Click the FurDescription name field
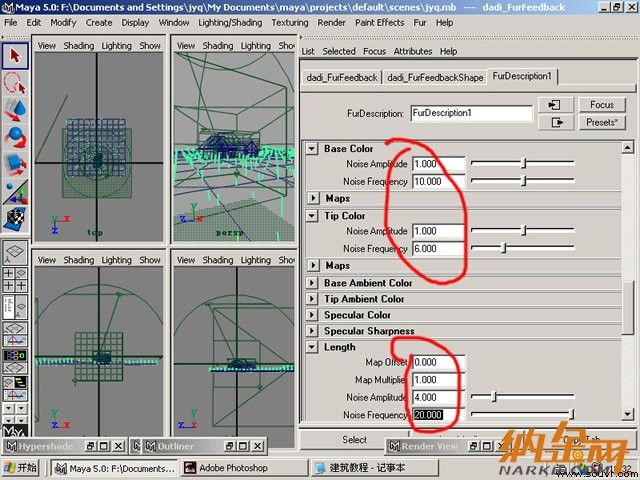Viewport: 640px width, 480px height. [x=471, y=113]
